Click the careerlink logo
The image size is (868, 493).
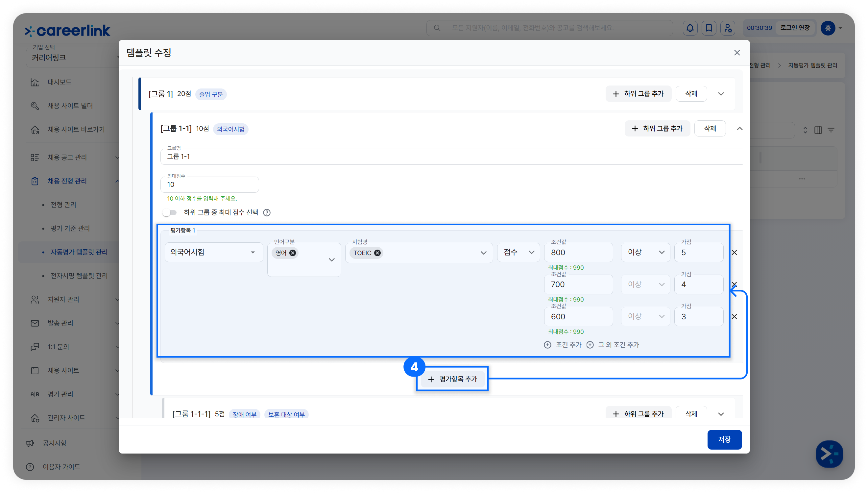coord(67,31)
